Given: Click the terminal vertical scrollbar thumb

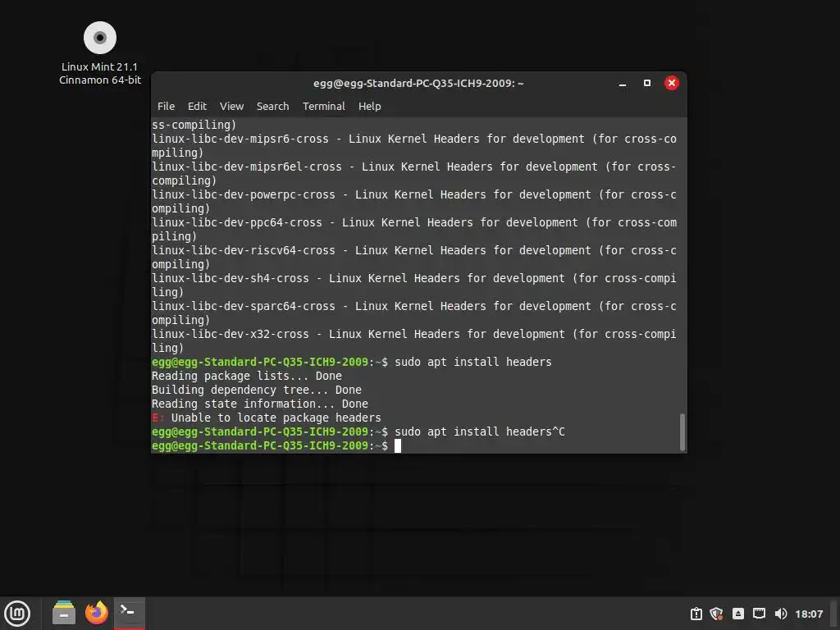Looking at the screenshot, I should (x=682, y=431).
